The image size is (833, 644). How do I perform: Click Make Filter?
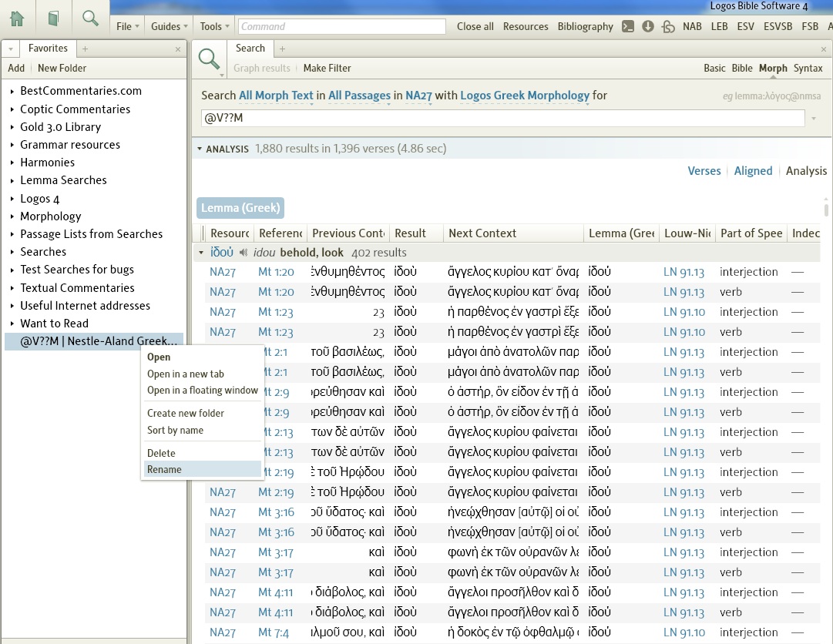pyautogui.click(x=327, y=68)
